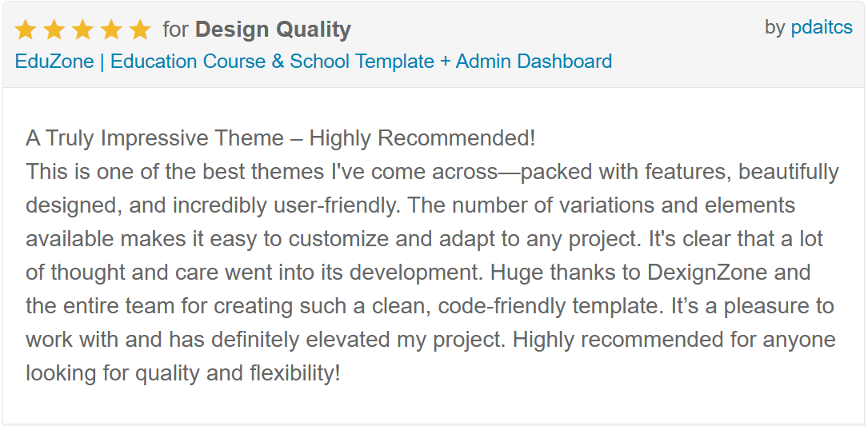Click the word "for" after the stars

click(175, 30)
